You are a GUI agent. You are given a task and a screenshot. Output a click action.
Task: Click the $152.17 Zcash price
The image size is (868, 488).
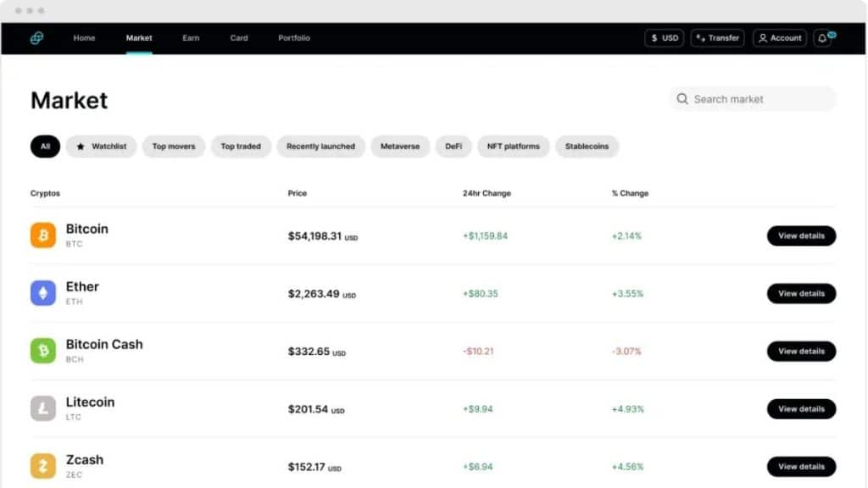(x=314, y=467)
